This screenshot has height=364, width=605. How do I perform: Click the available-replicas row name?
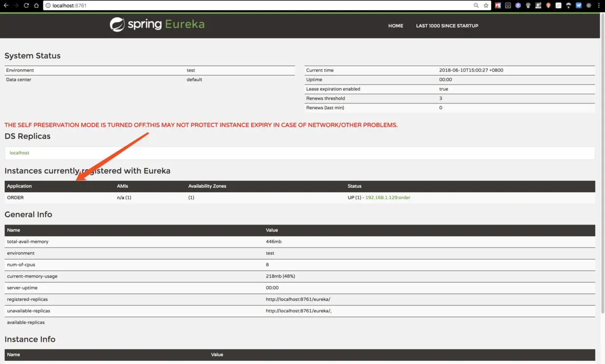[x=26, y=323]
